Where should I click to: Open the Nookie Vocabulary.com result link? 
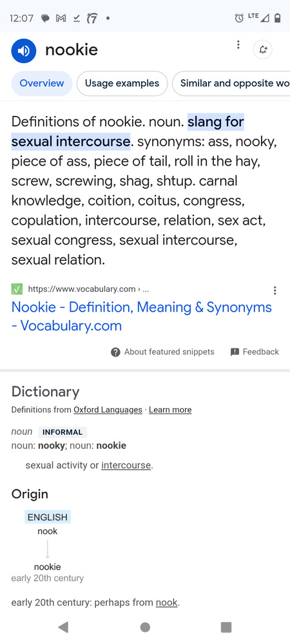pos(142,316)
